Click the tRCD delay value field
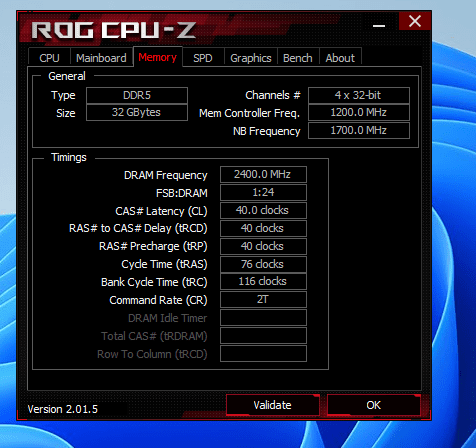The width and height of the screenshot is (476, 448). point(263,228)
